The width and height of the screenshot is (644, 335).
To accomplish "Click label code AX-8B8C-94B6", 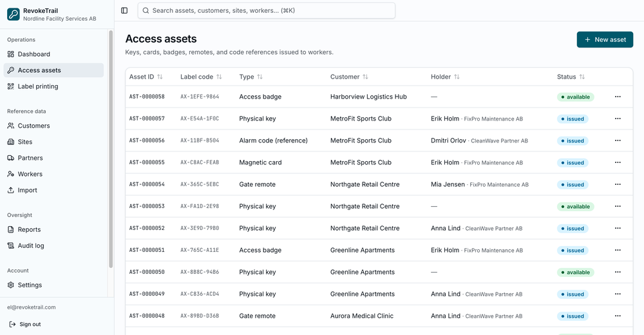I will point(200,272).
